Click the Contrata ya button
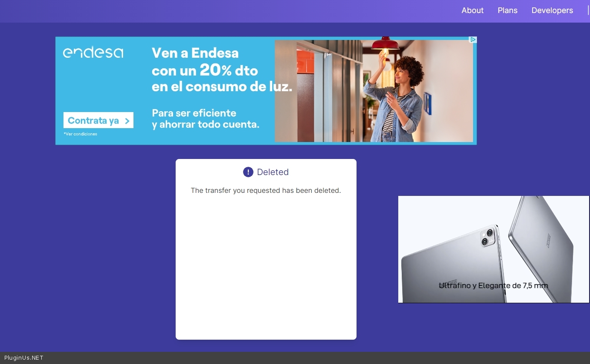This screenshot has height=364, width=590. (x=98, y=120)
